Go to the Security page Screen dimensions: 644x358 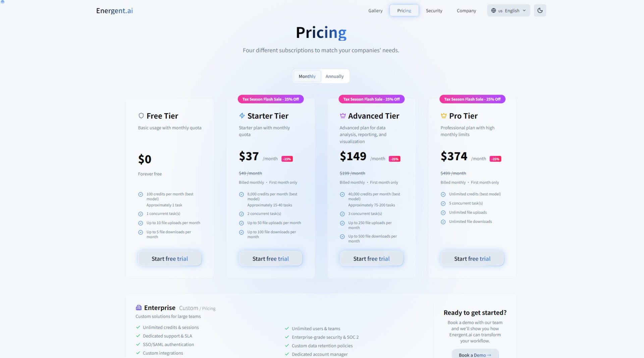[x=434, y=10]
